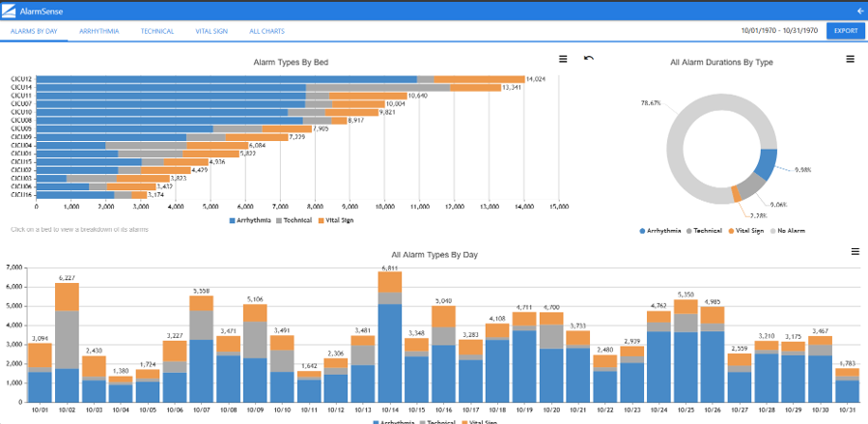Image resolution: width=868 pixels, height=424 pixels.
Task: Toggle Arrhythmia legend in bed chart
Action: 250,220
